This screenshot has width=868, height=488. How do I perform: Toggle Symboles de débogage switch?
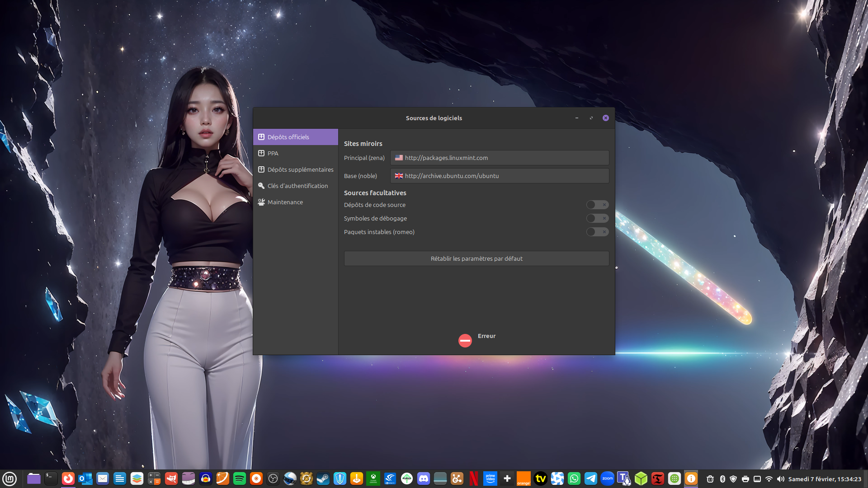click(597, 218)
